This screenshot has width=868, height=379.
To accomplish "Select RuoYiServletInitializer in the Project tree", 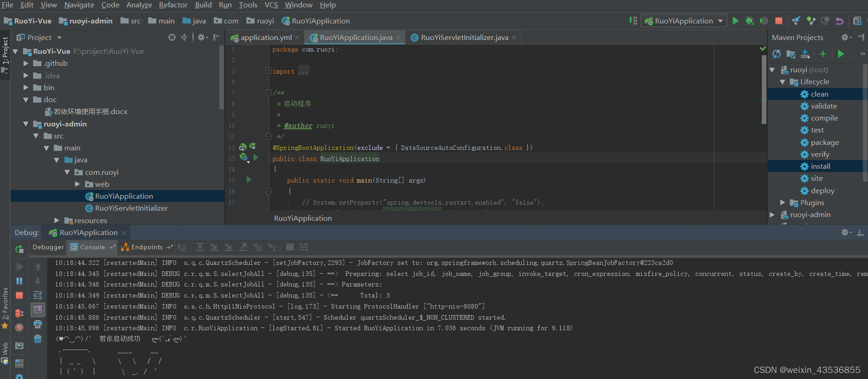I will [131, 208].
